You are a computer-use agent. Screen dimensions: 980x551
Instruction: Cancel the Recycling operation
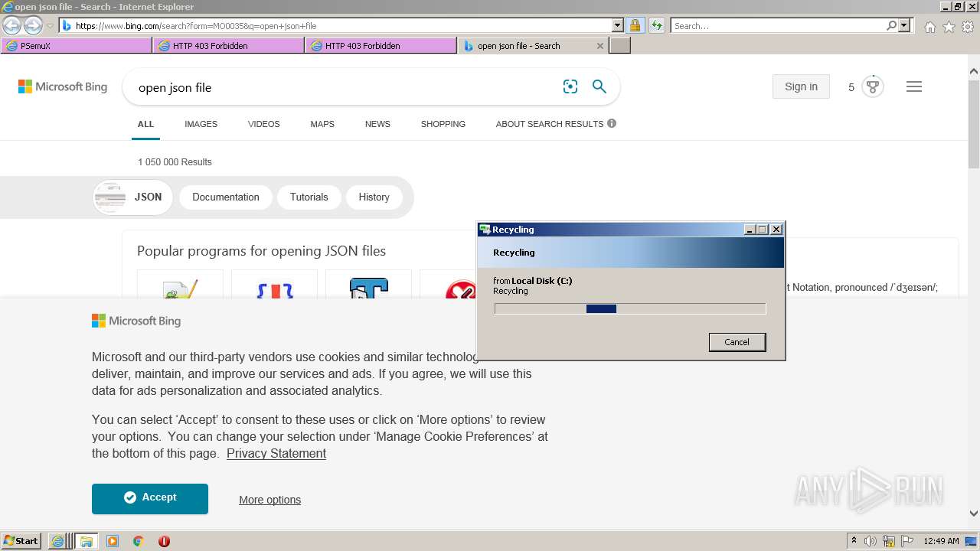tap(737, 342)
